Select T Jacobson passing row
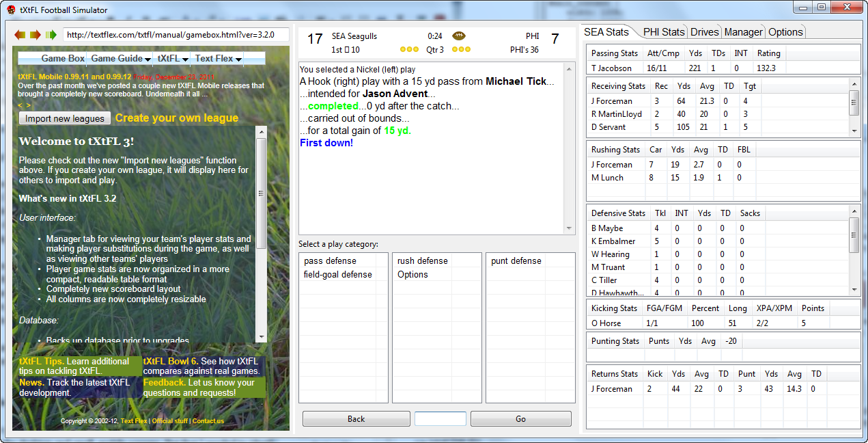The height and width of the screenshot is (443, 868). pos(722,68)
